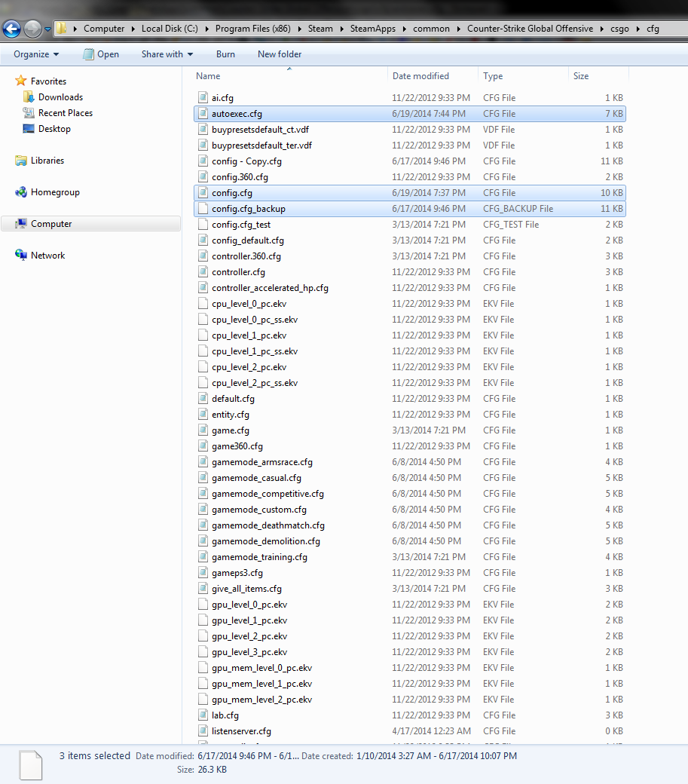
Task: Click the controller.cfg file icon
Action: click(203, 271)
